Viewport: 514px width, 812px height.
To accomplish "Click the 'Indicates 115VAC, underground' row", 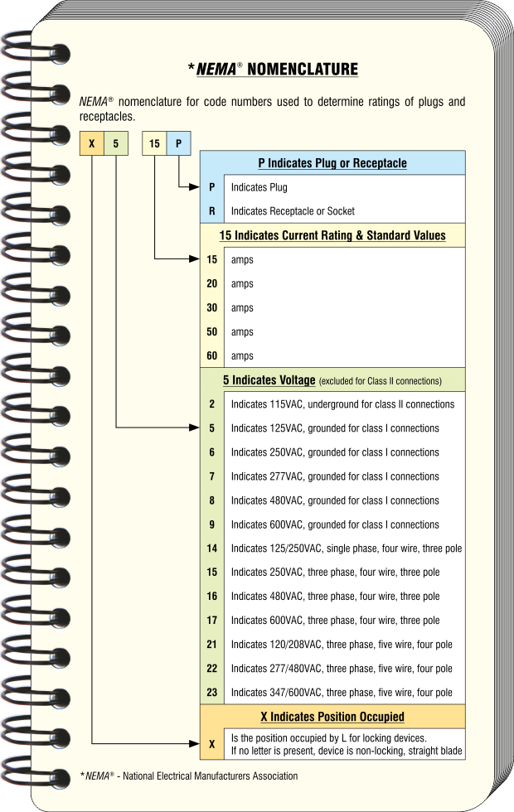I will [332, 404].
